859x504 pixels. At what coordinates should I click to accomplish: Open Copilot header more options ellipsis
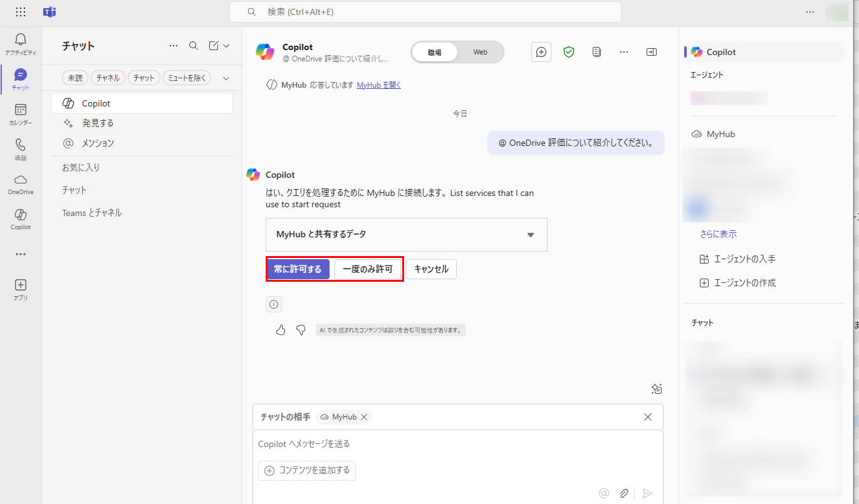624,52
